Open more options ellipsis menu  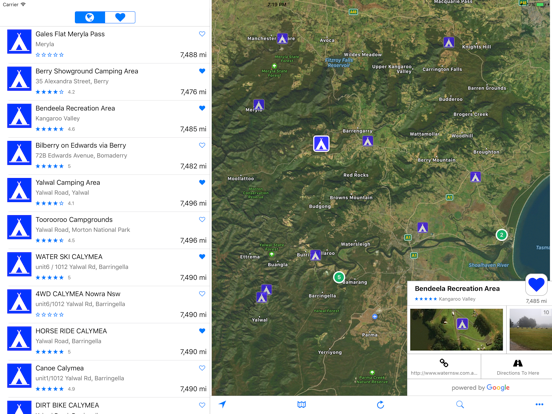tap(539, 404)
